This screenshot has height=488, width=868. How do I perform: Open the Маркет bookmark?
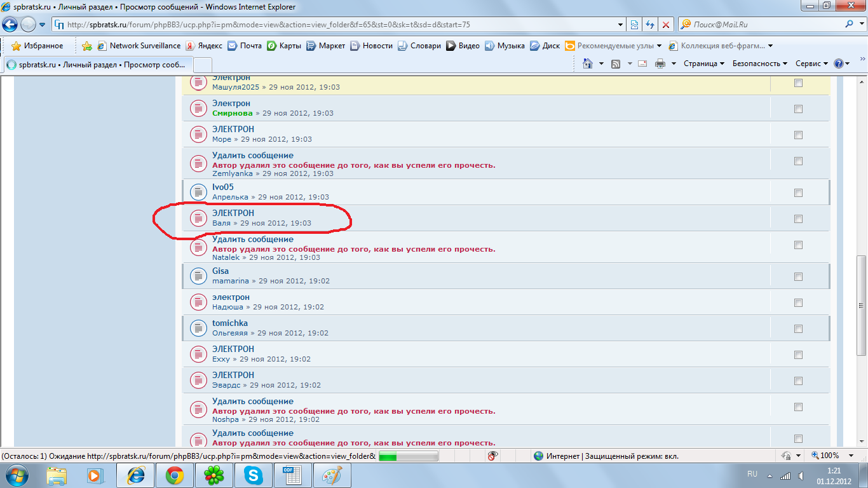[x=326, y=46]
